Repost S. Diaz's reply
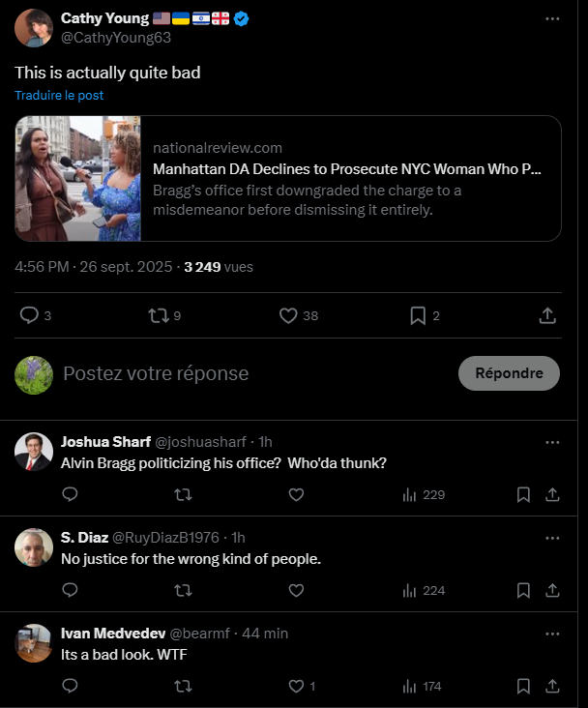588x708 pixels. click(182, 590)
